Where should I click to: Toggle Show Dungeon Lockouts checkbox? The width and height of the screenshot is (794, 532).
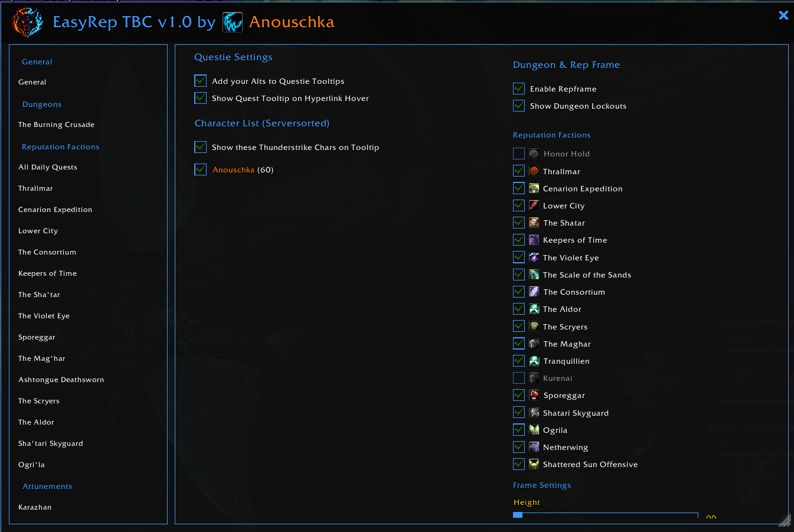pyautogui.click(x=519, y=106)
